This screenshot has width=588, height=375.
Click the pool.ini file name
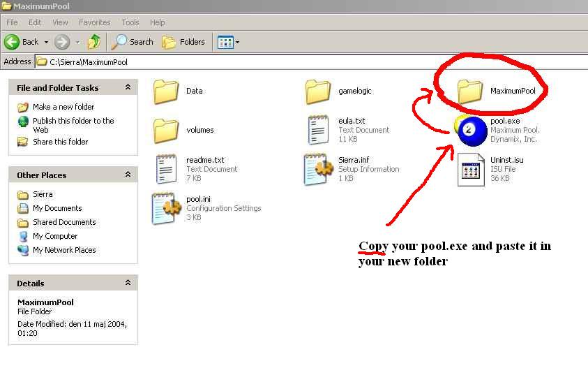click(198, 199)
